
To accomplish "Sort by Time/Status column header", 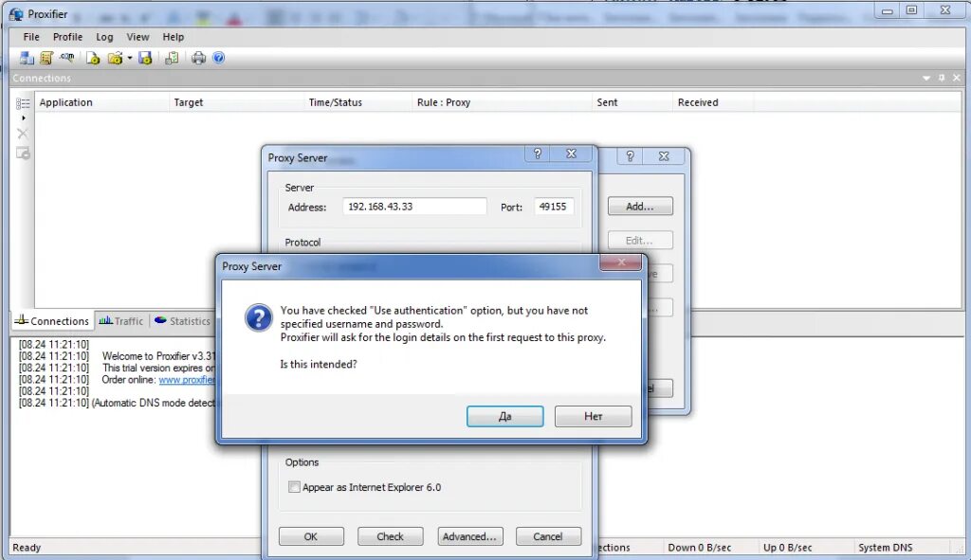I will pos(357,102).
